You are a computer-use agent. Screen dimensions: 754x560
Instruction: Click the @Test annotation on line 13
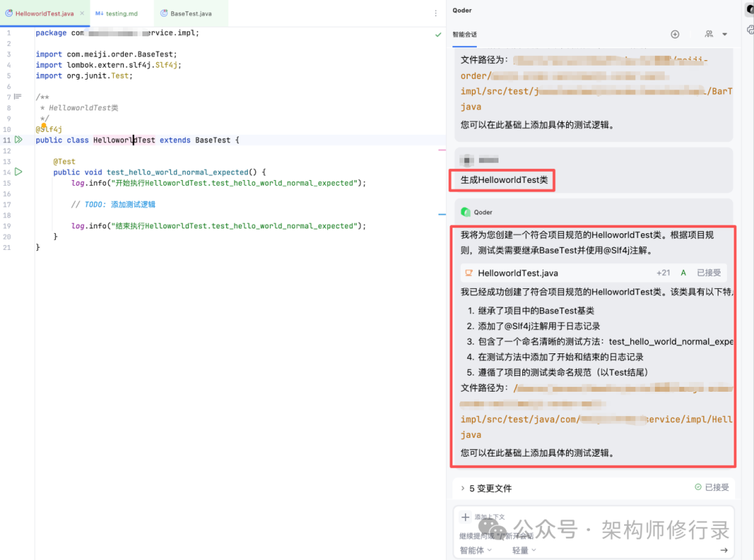tap(64, 162)
